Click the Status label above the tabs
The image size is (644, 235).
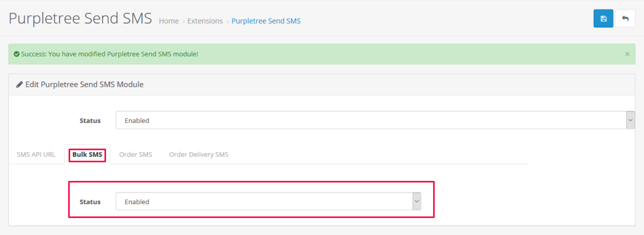pos(90,121)
